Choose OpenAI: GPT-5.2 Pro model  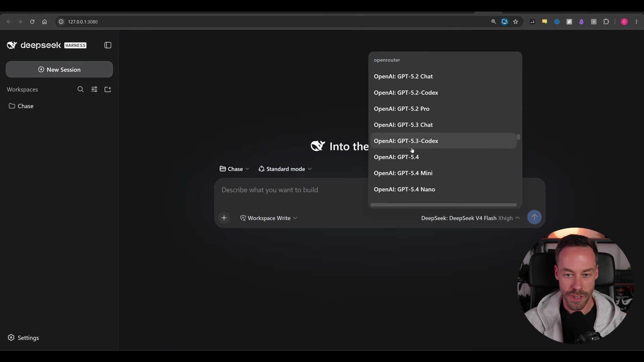pyautogui.click(x=443, y=109)
